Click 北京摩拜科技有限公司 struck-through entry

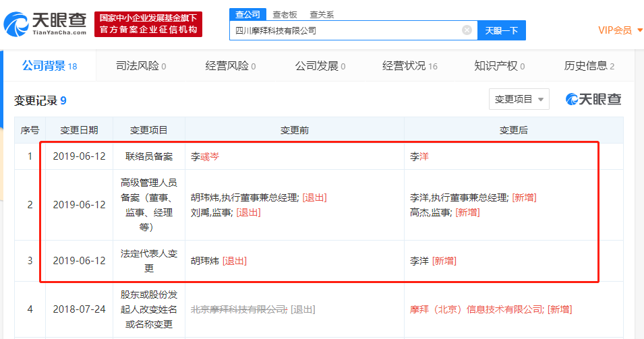(x=239, y=309)
